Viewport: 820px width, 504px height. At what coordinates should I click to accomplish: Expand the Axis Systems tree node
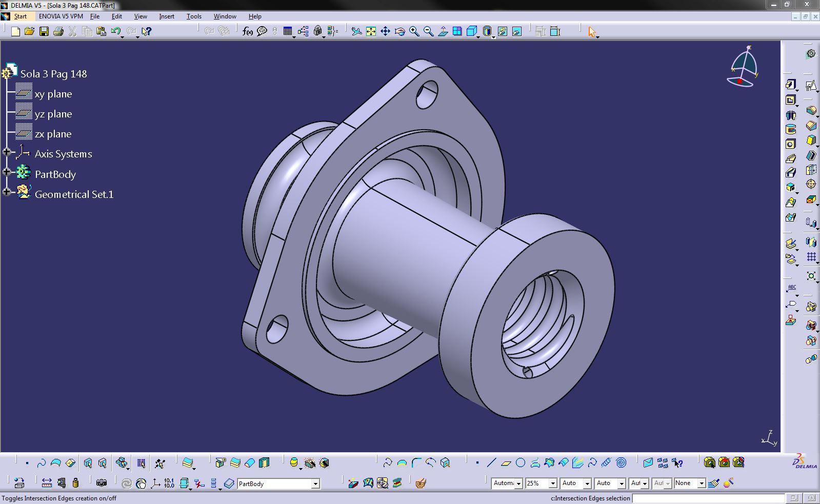tap(7, 152)
